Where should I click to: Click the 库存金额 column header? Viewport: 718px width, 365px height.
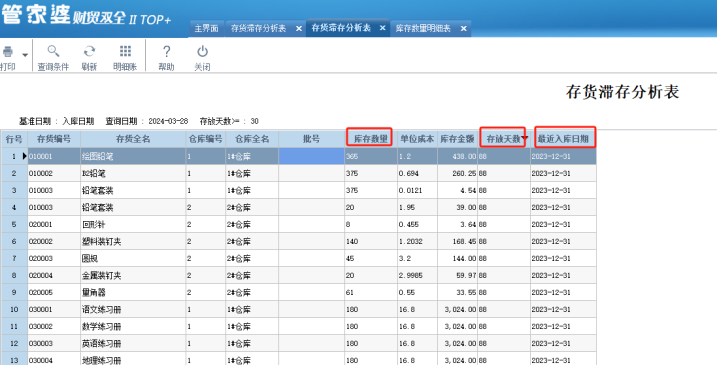click(457, 139)
